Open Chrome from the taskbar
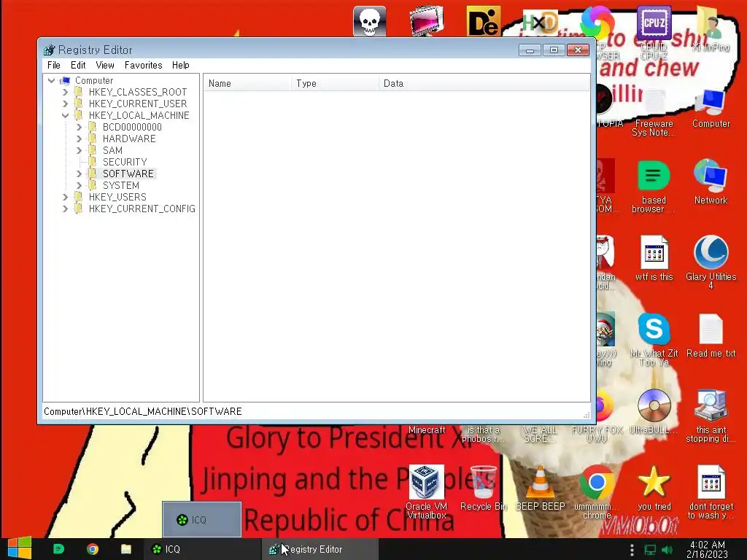The width and height of the screenshot is (747, 560). [x=93, y=549]
